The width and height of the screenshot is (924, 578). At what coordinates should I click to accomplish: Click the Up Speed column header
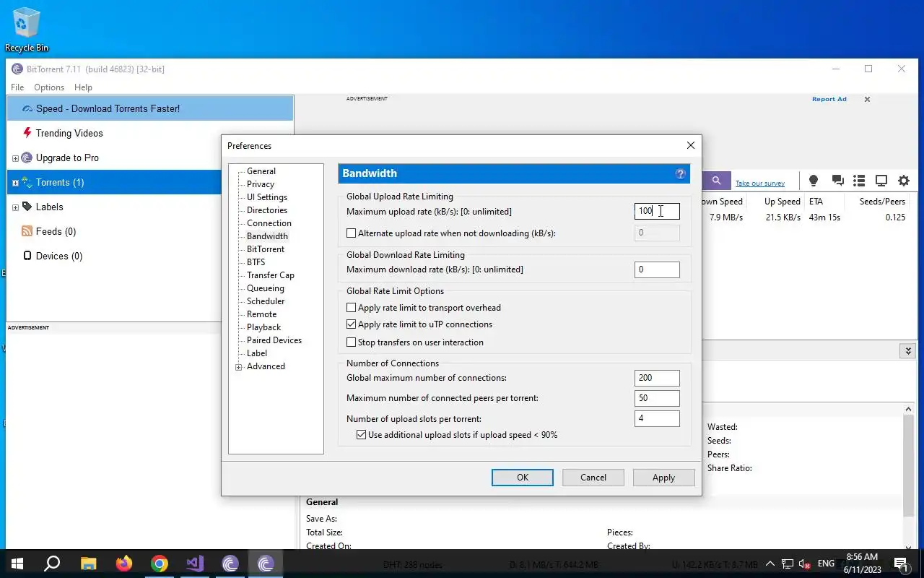coord(782,202)
